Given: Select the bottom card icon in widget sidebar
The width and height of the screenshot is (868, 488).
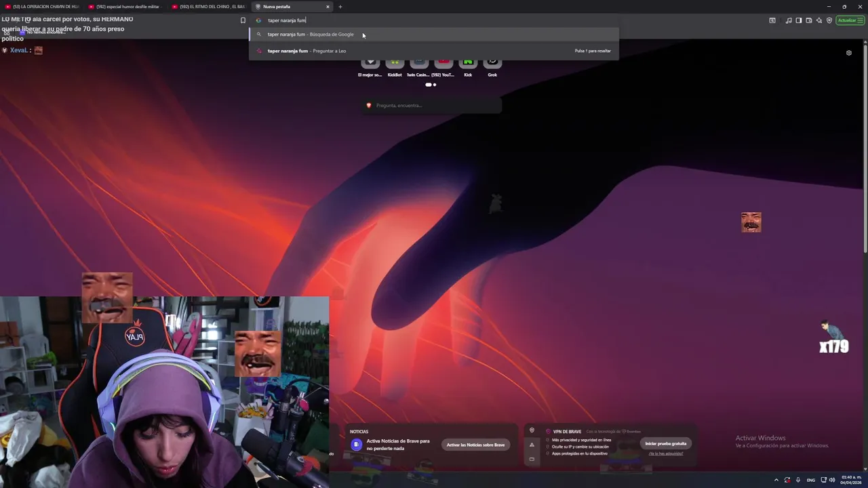Looking at the screenshot, I should tap(532, 459).
